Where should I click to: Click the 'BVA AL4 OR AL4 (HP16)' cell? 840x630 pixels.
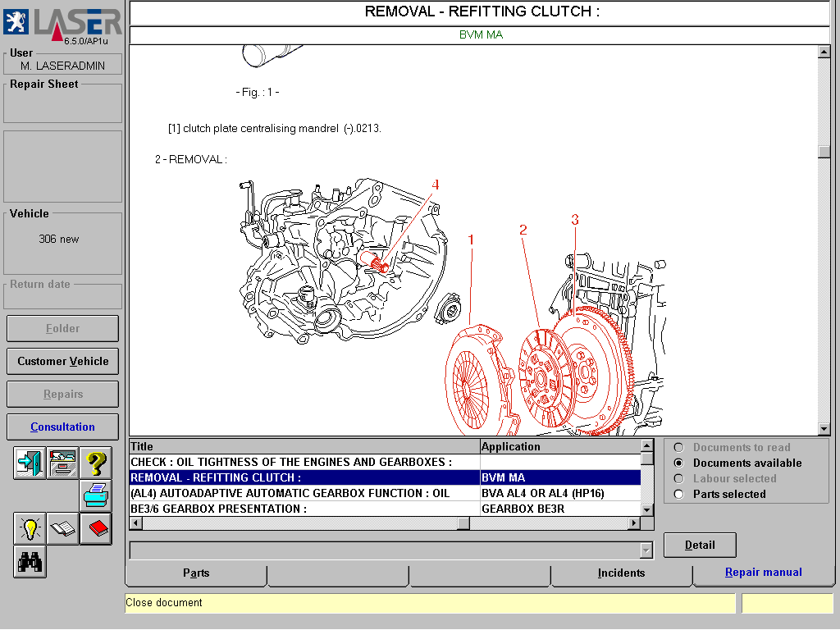[559, 493]
